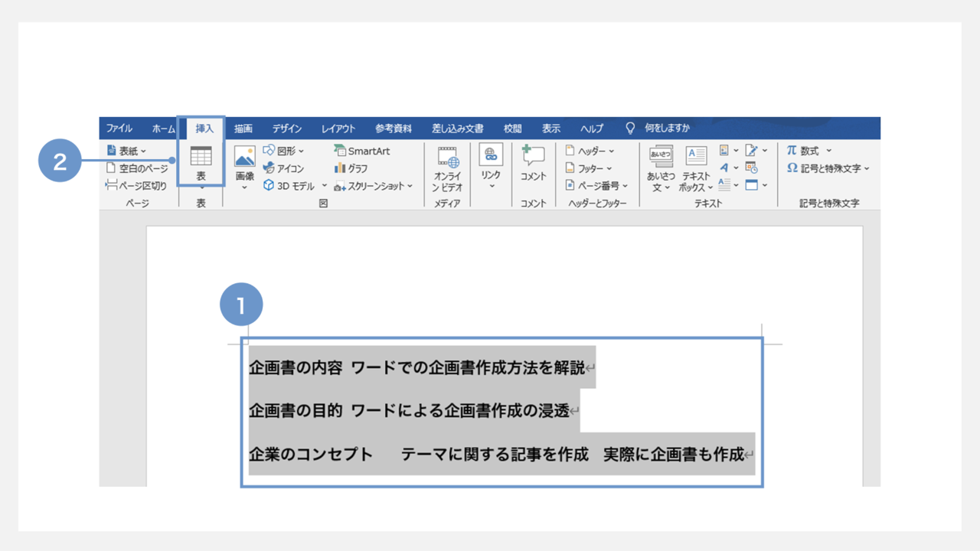Expand the リンク dropdown arrow
Viewport: 980px width, 551px height.
click(491, 186)
